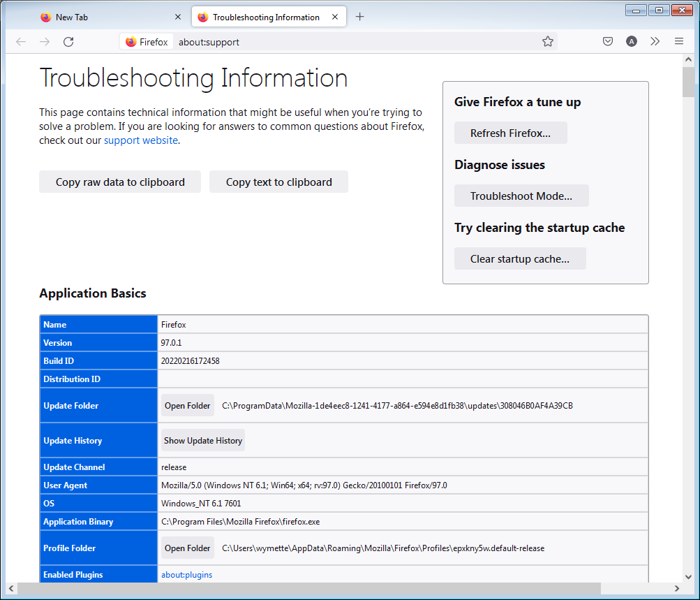Bookmark this page with the star icon
The width and height of the screenshot is (700, 600).
pyautogui.click(x=548, y=41)
